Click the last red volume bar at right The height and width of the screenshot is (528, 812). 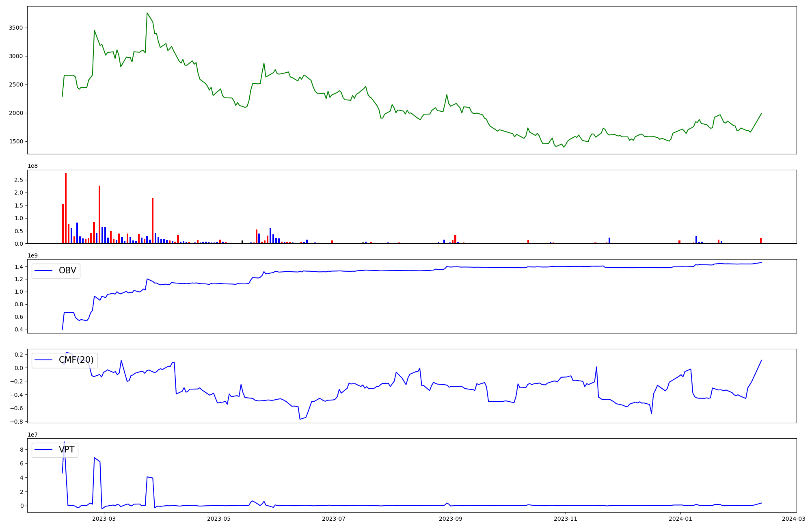pos(761,241)
